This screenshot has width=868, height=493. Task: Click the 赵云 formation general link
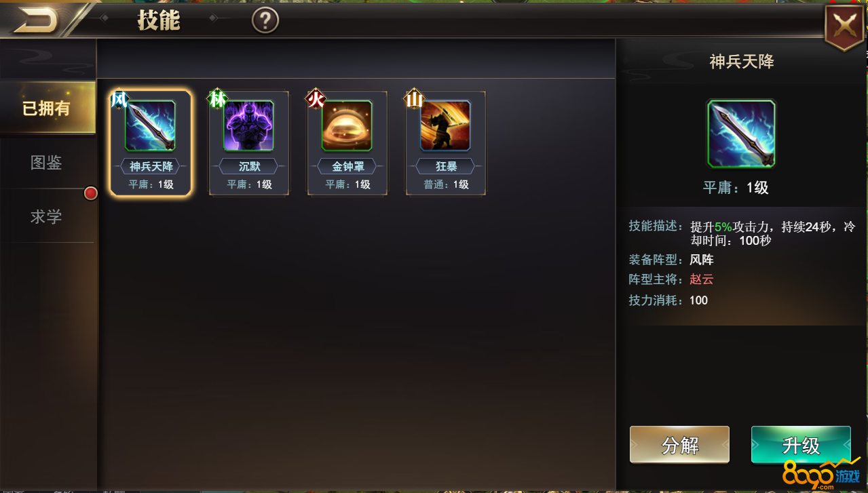tap(701, 279)
